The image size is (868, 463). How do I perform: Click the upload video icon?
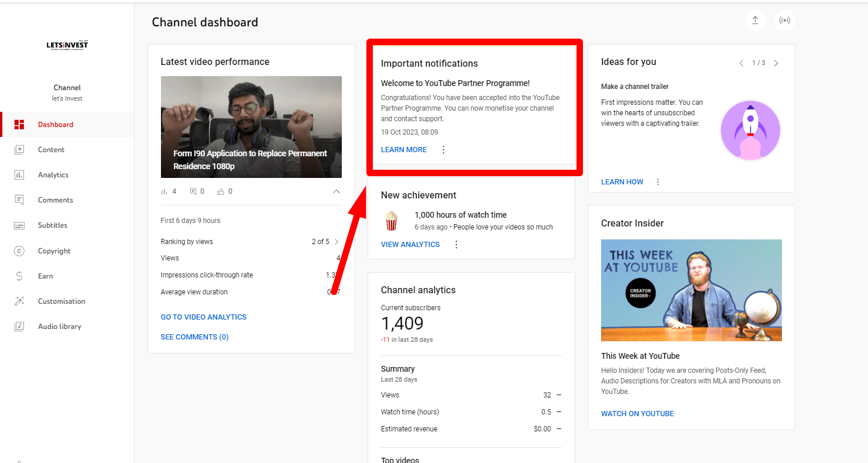pyautogui.click(x=755, y=20)
